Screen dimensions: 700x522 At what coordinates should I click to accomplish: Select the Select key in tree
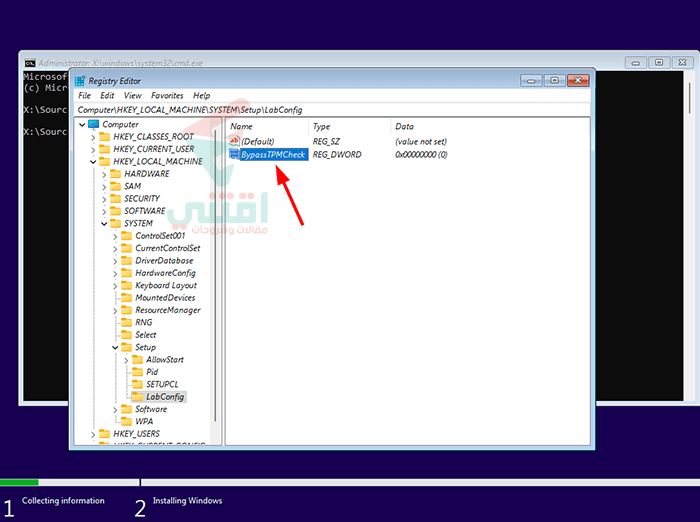[146, 335]
